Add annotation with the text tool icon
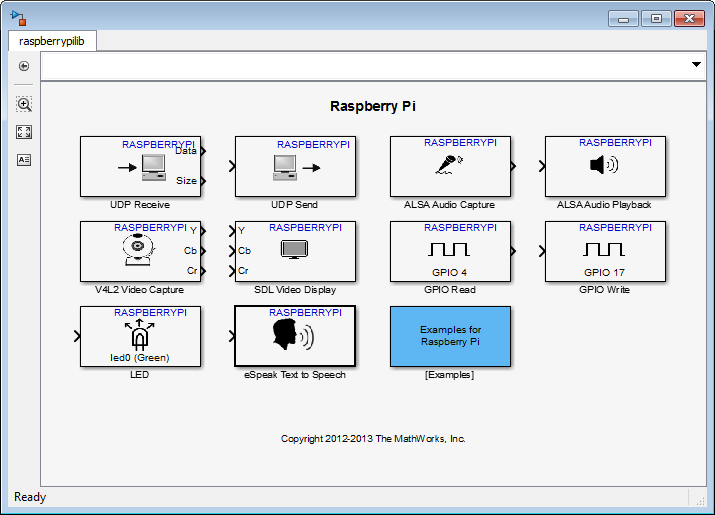715x515 pixels. [24, 160]
